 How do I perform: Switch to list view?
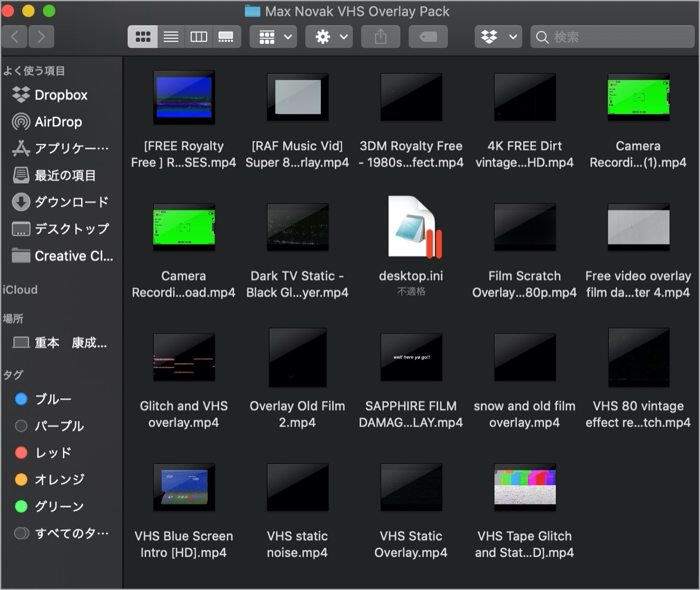point(171,37)
